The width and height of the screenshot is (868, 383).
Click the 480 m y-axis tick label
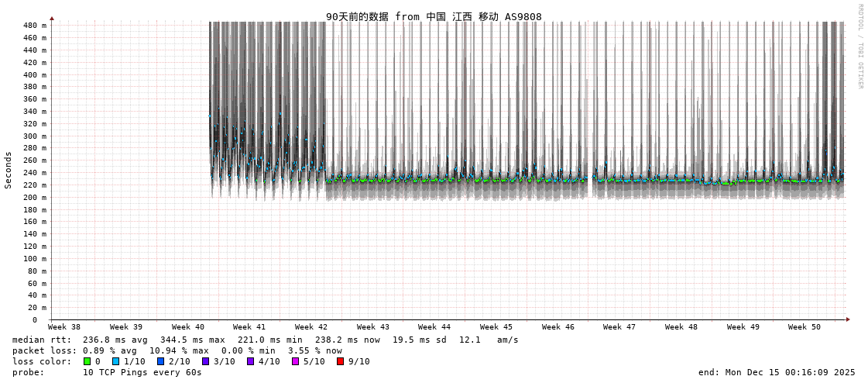click(35, 26)
